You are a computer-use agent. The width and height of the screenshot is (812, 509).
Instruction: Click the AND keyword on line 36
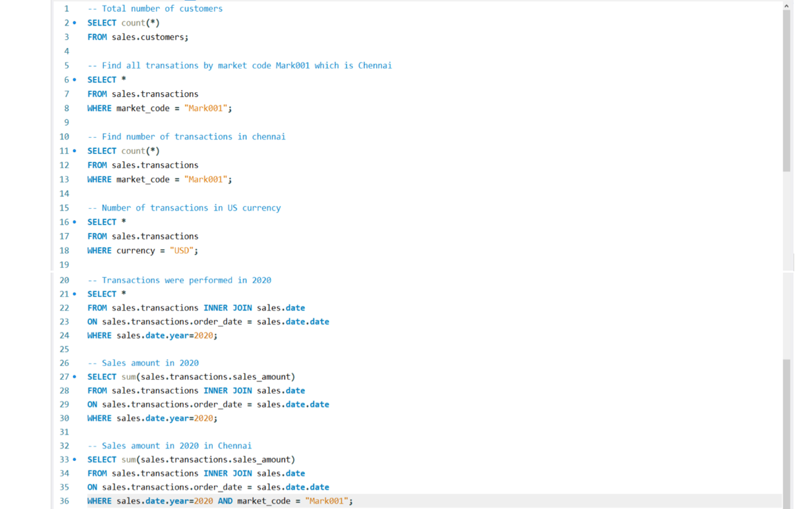coord(225,502)
